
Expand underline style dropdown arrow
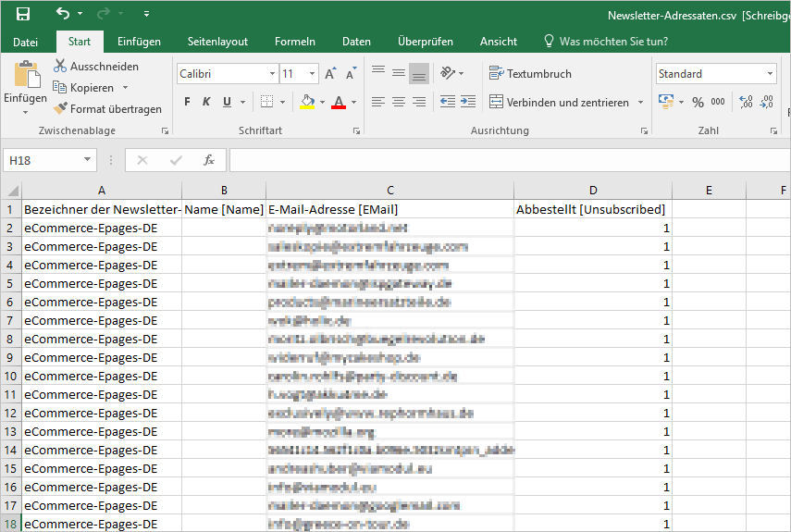point(242,103)
